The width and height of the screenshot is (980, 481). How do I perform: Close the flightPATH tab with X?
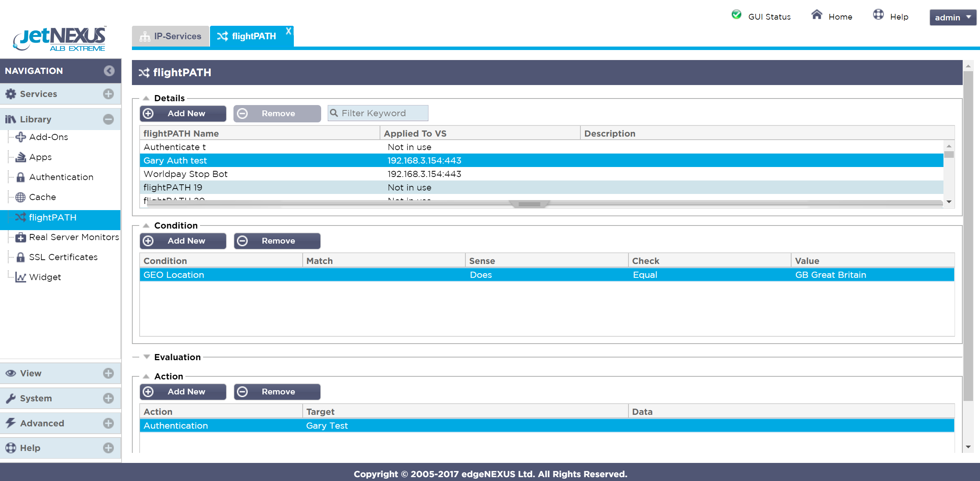(x=288, y=31)
